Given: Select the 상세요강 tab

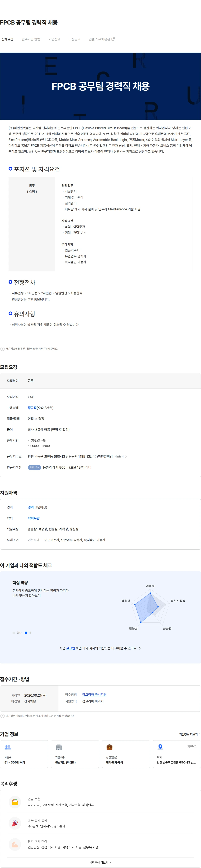Looking at the screenshot, I should tap(7, 39).
